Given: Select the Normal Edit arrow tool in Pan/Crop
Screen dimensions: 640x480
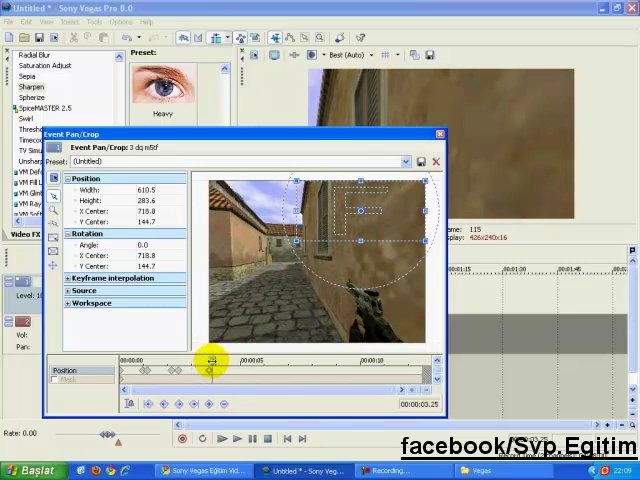Looking at the screenshot, I should point(53,196).
